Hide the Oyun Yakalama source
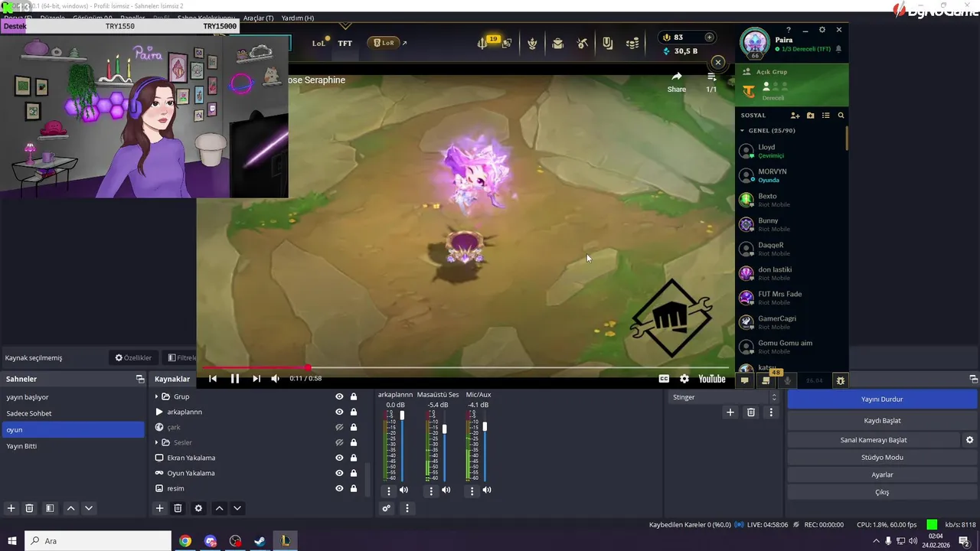 point(339,473)
